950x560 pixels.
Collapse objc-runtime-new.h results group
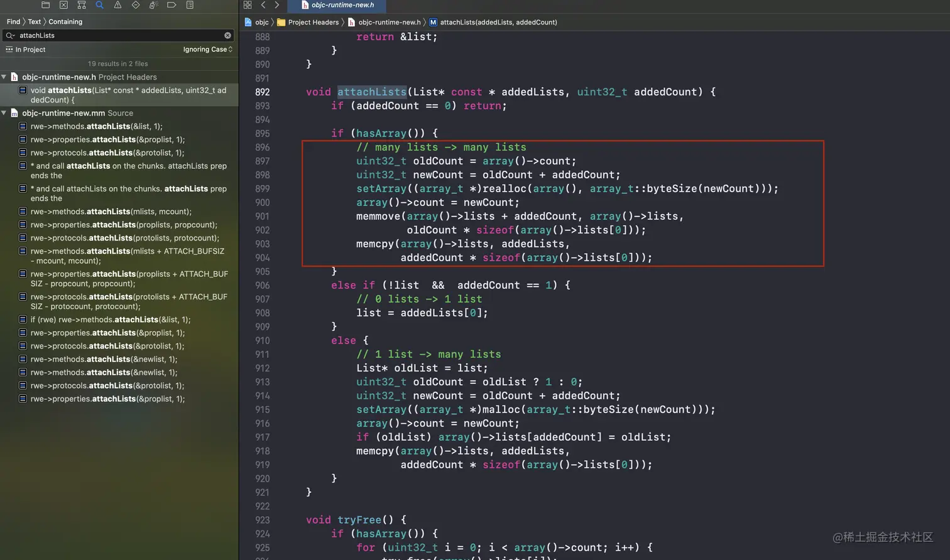pyautogui.click(x=4, y=77)
